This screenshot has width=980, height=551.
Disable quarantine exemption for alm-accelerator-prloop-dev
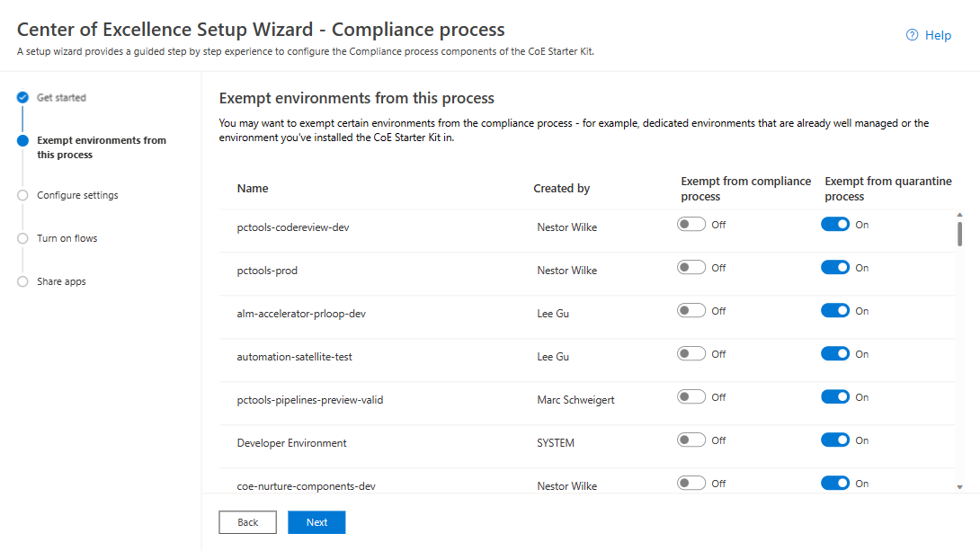[835, 310]
